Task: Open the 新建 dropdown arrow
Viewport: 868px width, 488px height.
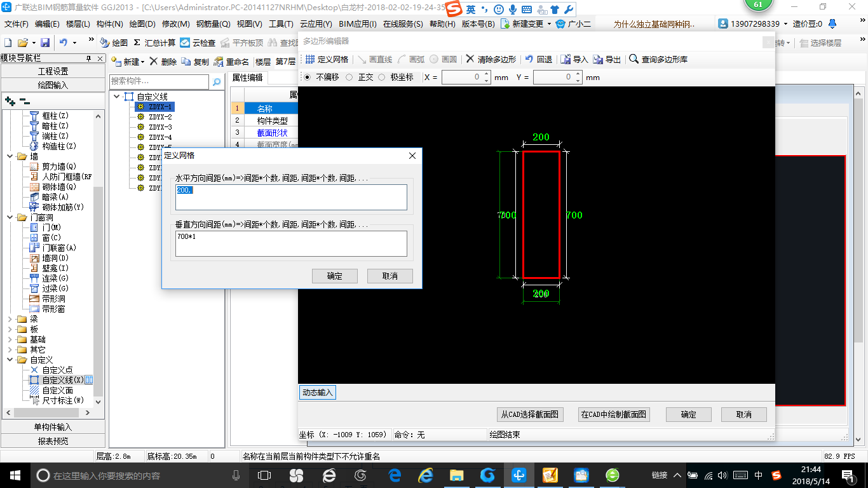Action: coord(142,62)
